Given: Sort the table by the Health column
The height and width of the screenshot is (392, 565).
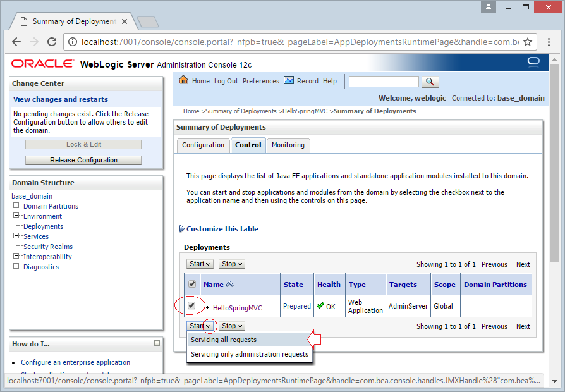Looking at the screenshot, I should point(329,285).
